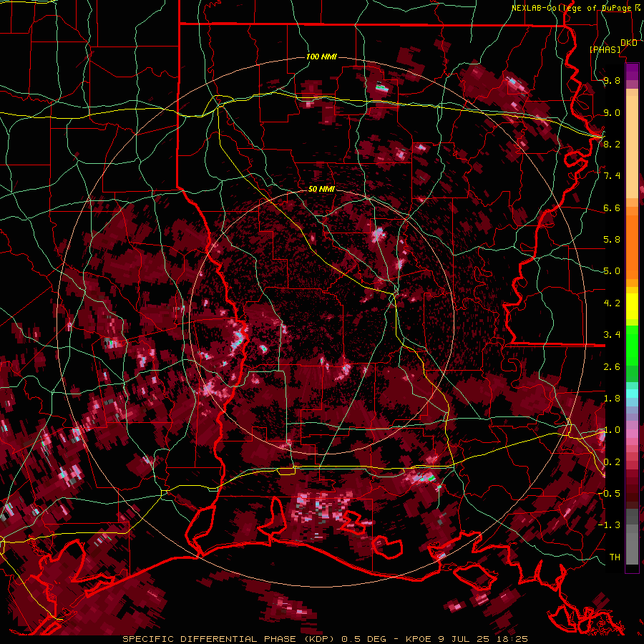This screenshot has width=644, height=644.
Task: Click the 5.0 value on the color scale
Action: click(612, 271)
